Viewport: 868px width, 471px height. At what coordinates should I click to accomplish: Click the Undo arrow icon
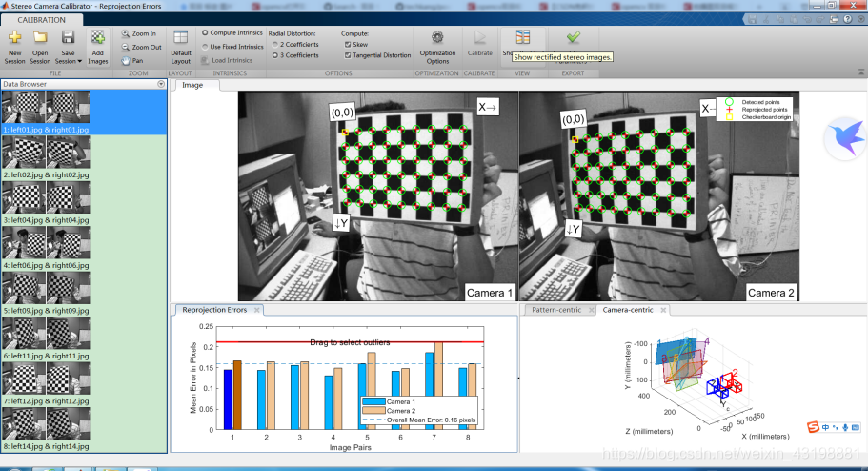pyautogui.click(x=807, y=19)
